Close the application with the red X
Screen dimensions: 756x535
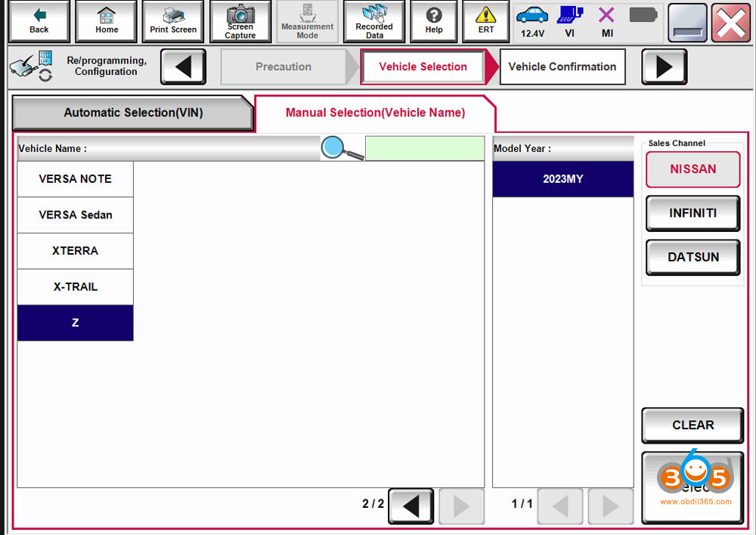pos(731,23)
